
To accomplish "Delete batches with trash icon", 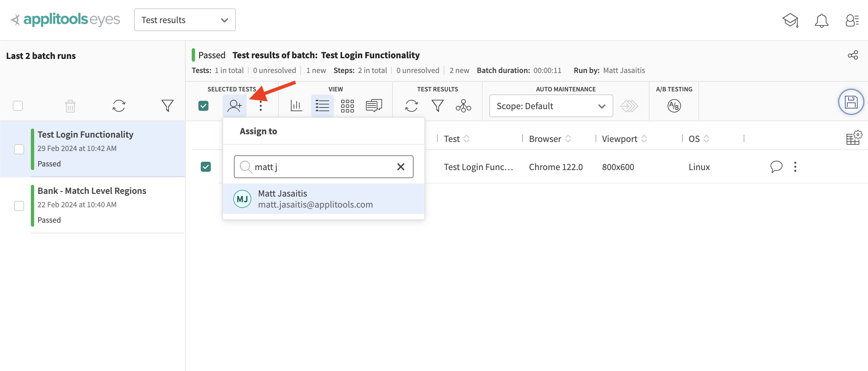I will 70,106.
